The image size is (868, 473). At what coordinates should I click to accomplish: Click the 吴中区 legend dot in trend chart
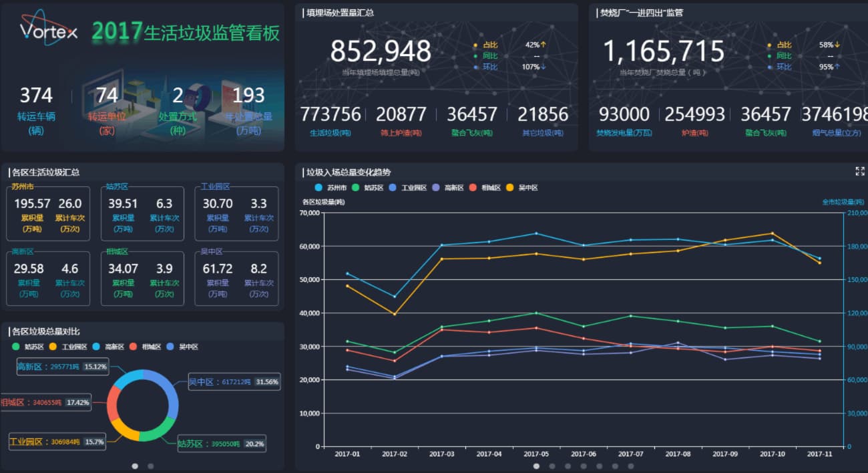[511, 188]
